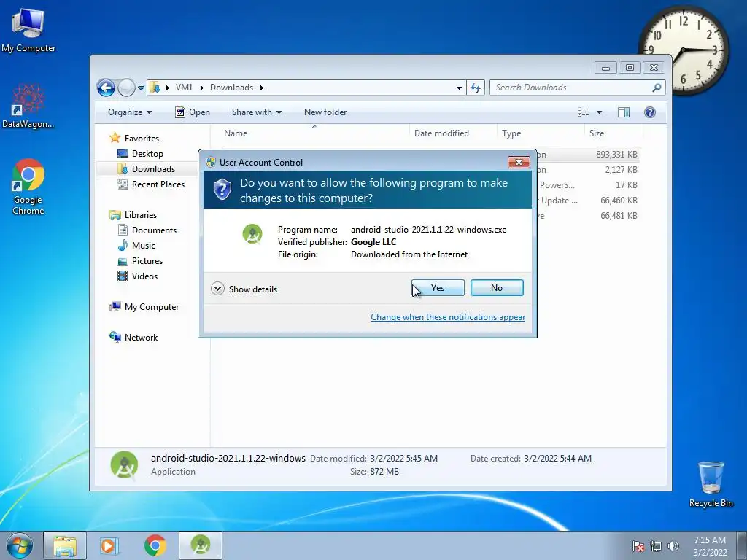Screen dimensions: 747x560
Task: Close the User Account Control dialog
Action: [519, 163]
